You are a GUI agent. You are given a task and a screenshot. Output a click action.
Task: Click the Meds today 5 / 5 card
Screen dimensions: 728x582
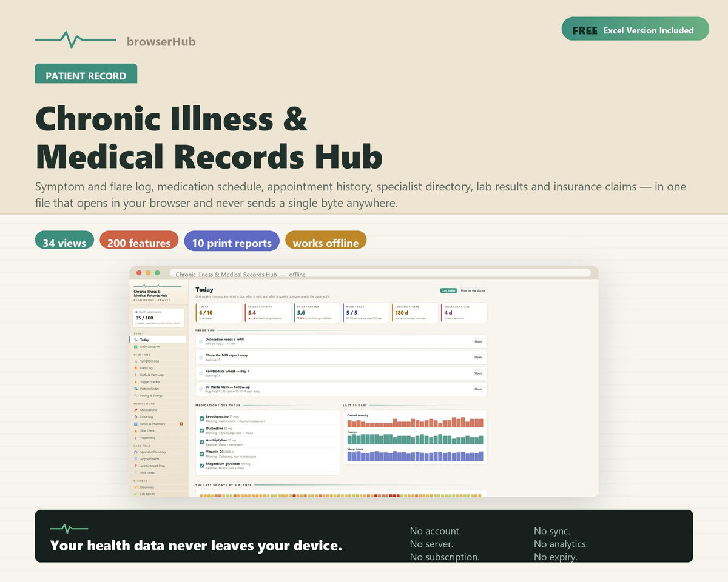(366, 313)
